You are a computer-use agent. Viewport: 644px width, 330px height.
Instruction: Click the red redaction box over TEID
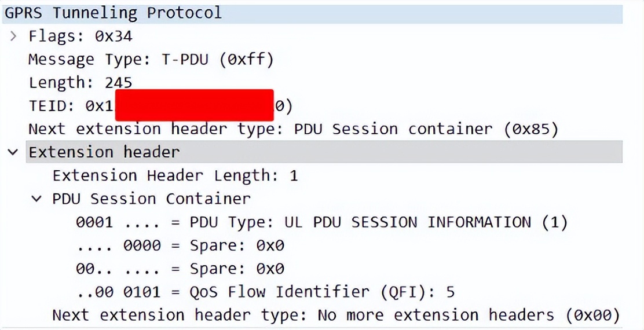coord(194,105)
